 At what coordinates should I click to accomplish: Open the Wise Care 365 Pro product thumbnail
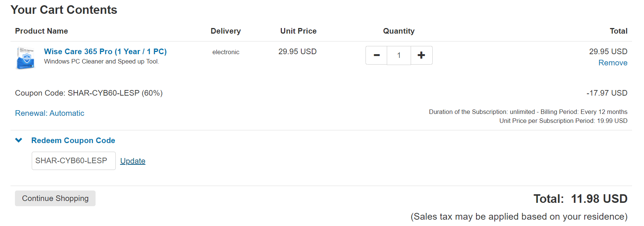pos(25,58)
